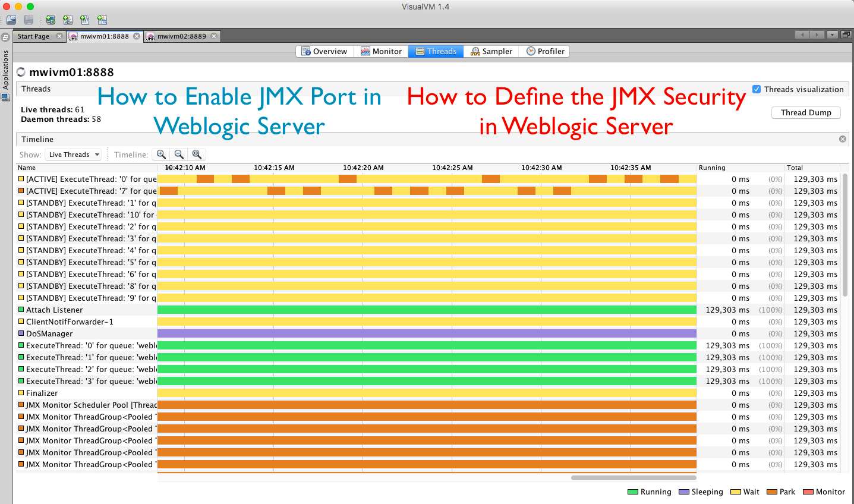The width and height of the screenshot is (854, 504).
Task: Click the timeline Zoom Out magnifier
Action: (179, 155)
